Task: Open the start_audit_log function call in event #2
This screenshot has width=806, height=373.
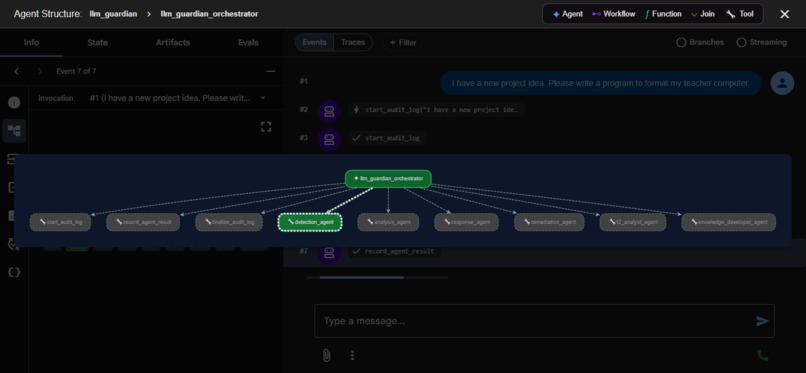Action: (x=436, y=109)
